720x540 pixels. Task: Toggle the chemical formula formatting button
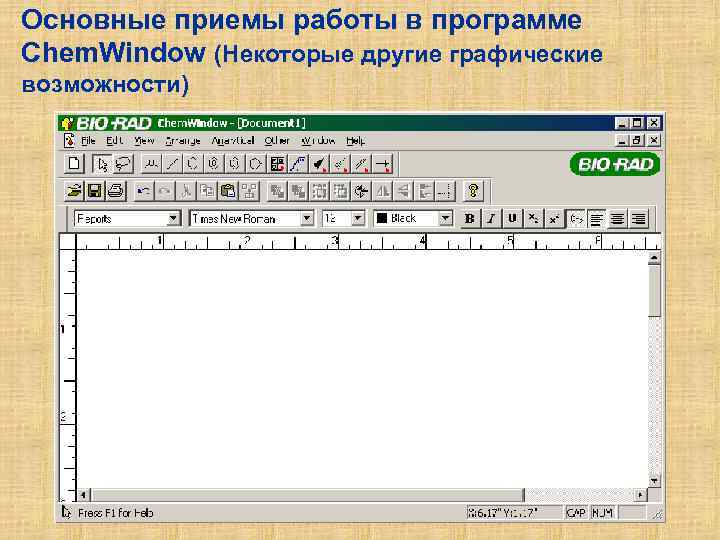click(575, 219)
